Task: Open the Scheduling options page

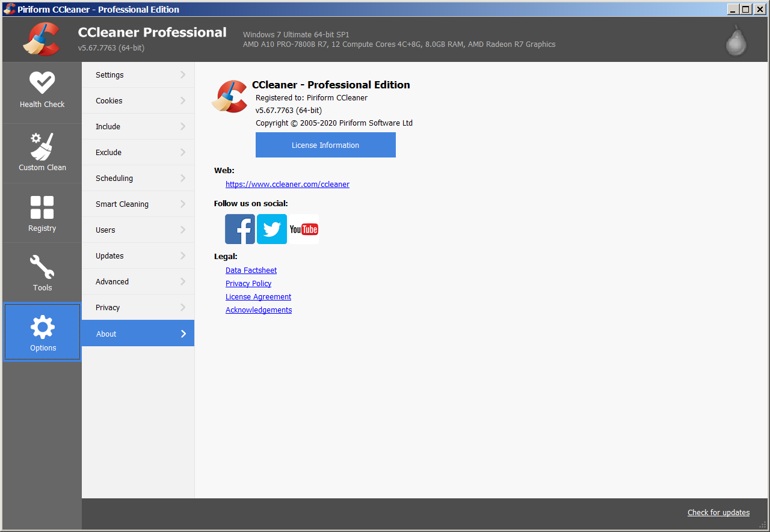Action: [138, 178]
